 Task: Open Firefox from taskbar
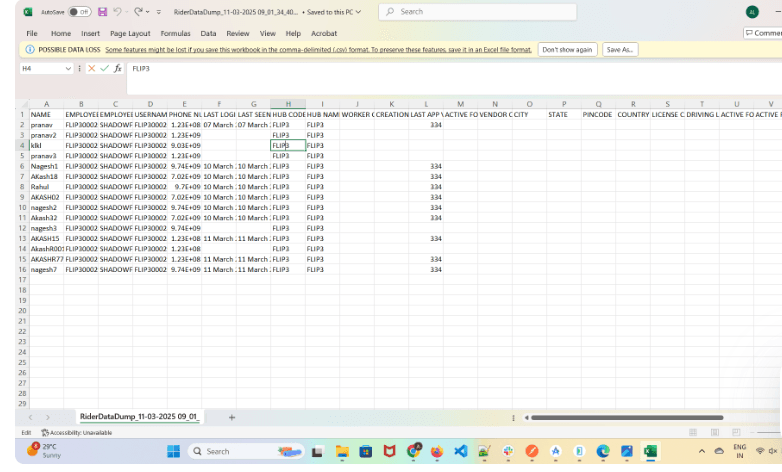(x=437, y=451)
